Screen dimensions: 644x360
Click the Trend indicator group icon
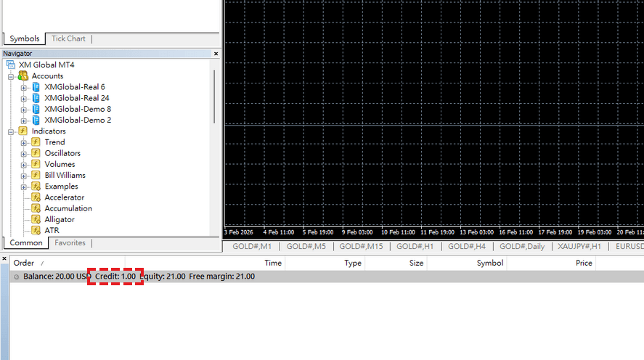[36, 142]
